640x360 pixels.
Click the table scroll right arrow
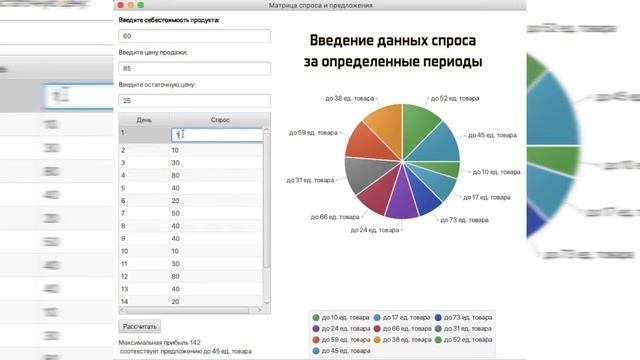tap(259, 310)
